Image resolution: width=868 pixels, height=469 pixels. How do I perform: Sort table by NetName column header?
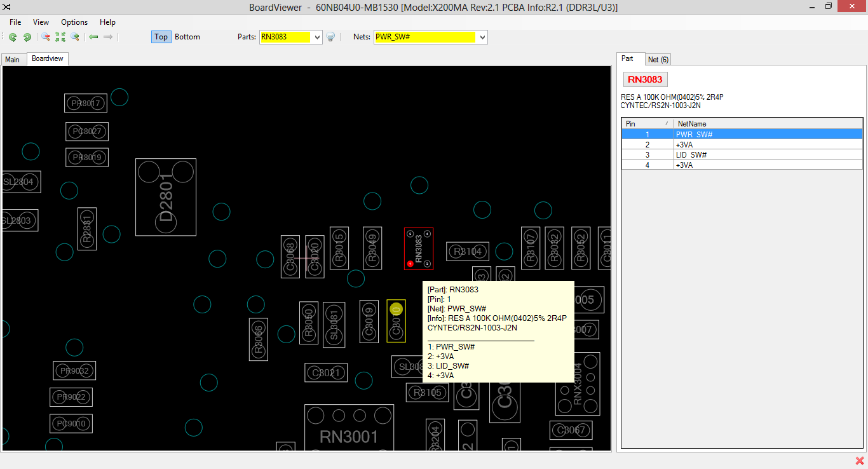(x=768, y=123)
